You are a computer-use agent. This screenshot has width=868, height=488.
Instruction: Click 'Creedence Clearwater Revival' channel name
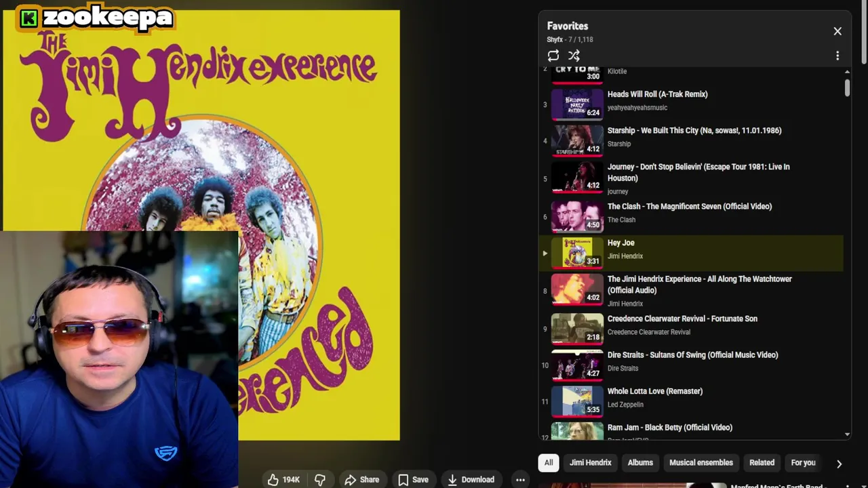(649, 332)
